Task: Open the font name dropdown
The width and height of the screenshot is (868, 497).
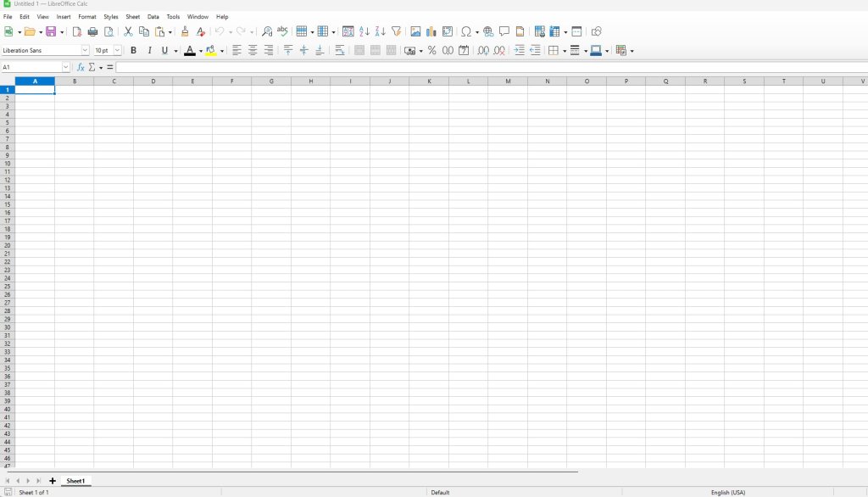Action: click(x=85, y=50)
